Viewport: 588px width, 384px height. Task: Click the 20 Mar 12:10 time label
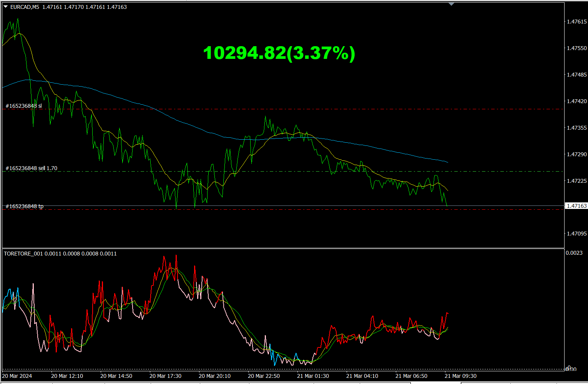click(x=67, y=376)
